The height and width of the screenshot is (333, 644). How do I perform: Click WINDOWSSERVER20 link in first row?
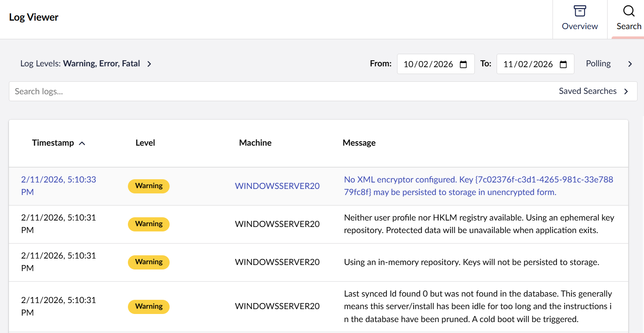(277, 186)
